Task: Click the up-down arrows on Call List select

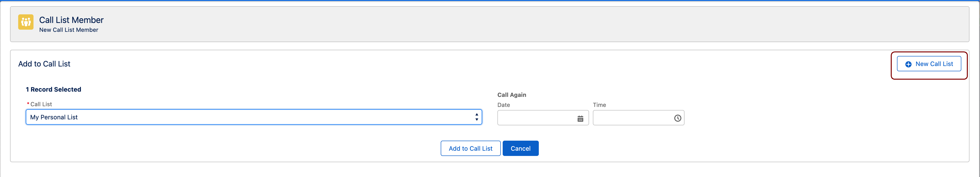Action: point(476,117)
